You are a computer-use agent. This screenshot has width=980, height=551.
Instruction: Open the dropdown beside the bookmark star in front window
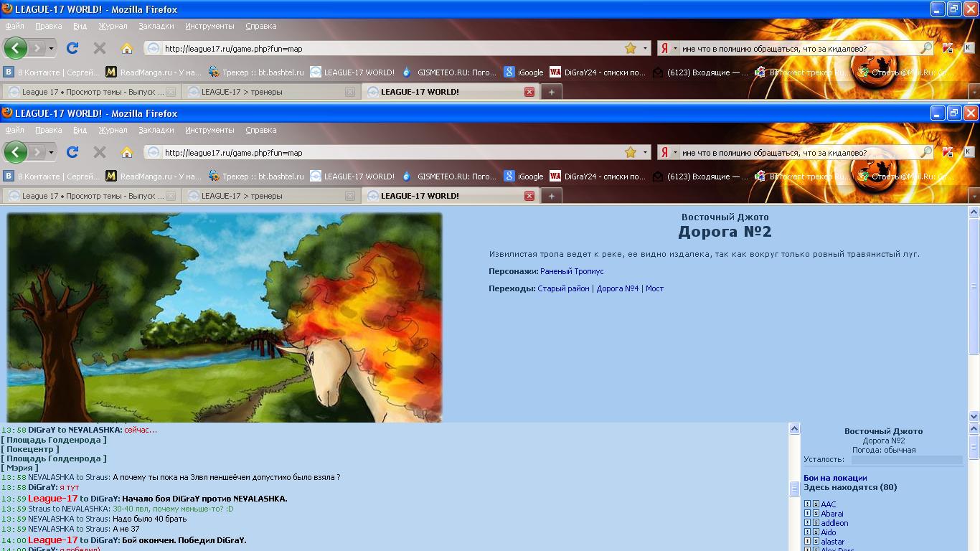645,152
